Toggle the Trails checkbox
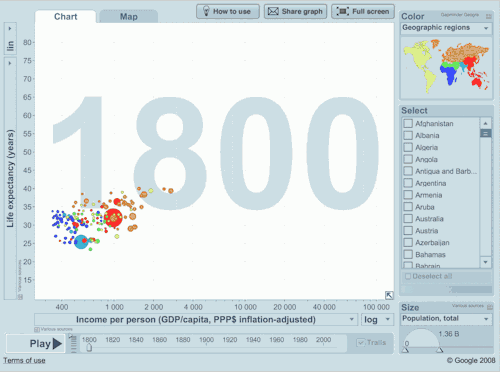The image size is (500, 372). click(x=361, y=343)
